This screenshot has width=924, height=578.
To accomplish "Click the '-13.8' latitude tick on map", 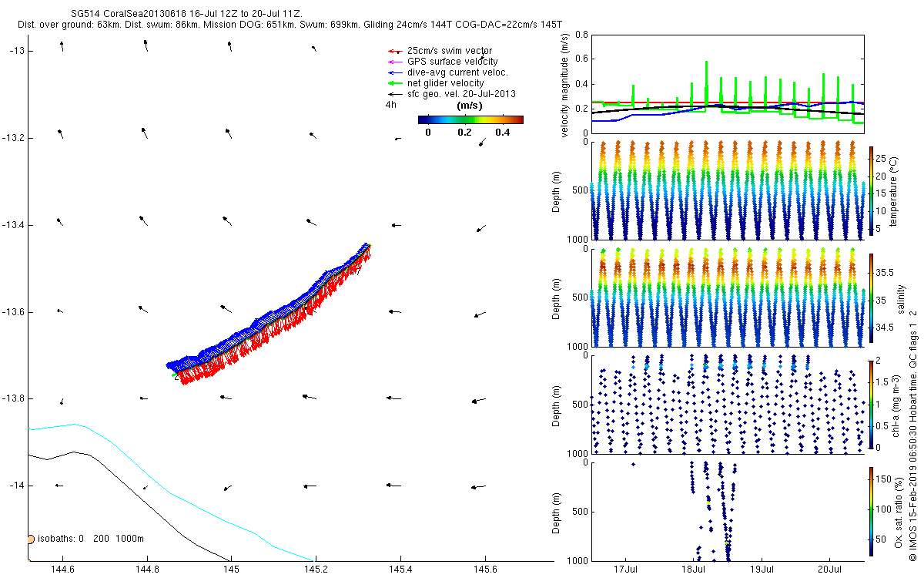I will (x=14, y=398).
